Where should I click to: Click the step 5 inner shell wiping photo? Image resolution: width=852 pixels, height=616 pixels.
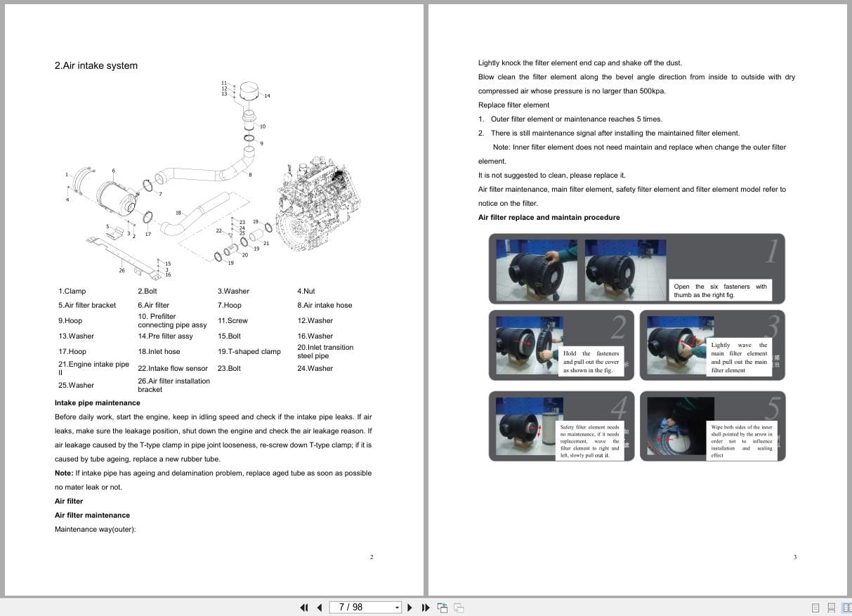[681, 426]
